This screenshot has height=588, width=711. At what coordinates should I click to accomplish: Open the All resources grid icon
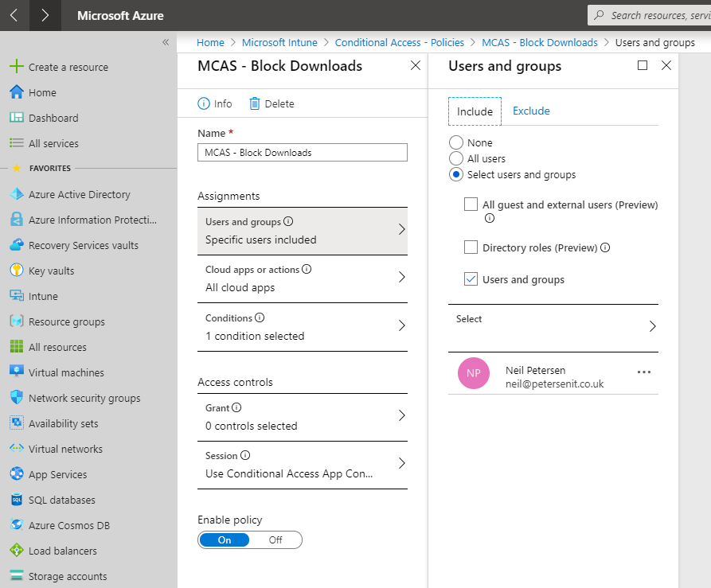pos(17,347)
